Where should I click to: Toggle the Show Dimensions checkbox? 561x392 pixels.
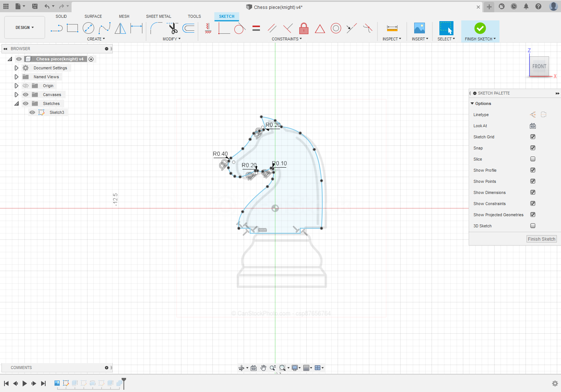click(533, 192)
